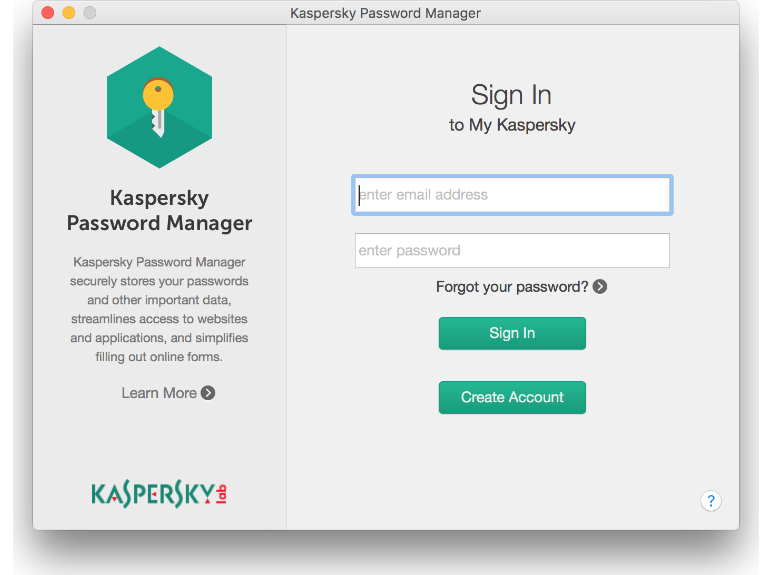Click the window title 'Kaspersky Password Manager'
This screenshot has height=575, width=772.
click(x=385, y=13)
